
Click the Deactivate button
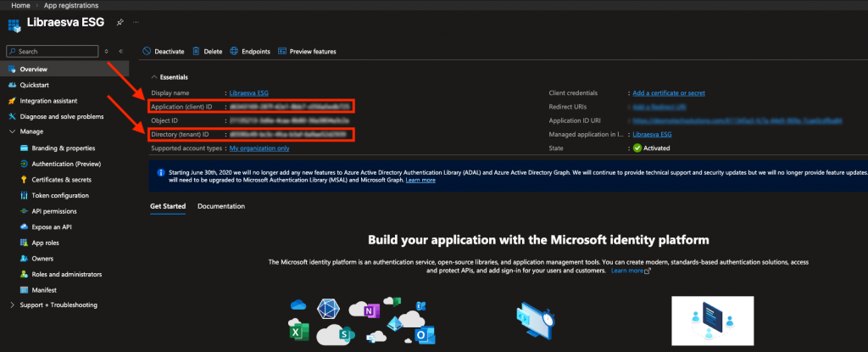[x=164, y=51]
